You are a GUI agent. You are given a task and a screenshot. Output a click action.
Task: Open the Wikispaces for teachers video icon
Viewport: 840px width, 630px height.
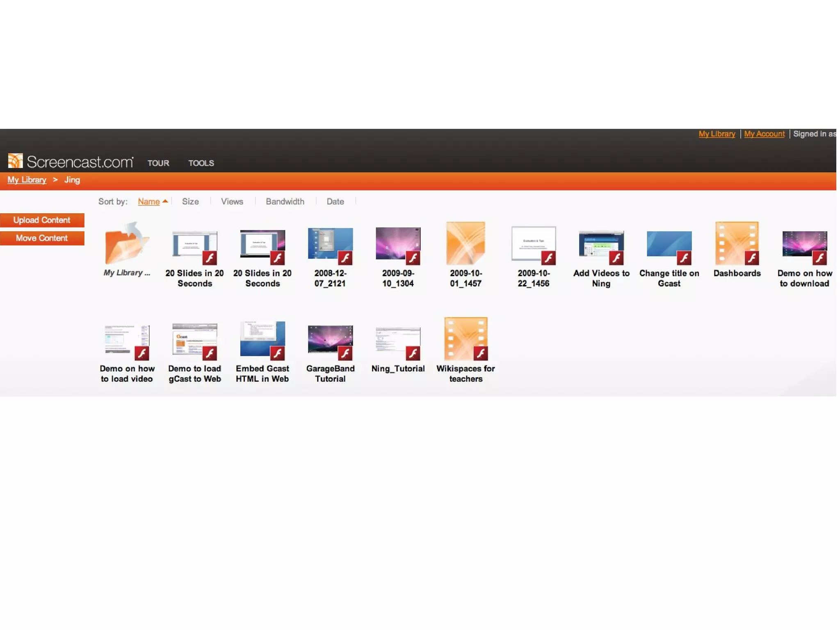click(x=466, y=339)
